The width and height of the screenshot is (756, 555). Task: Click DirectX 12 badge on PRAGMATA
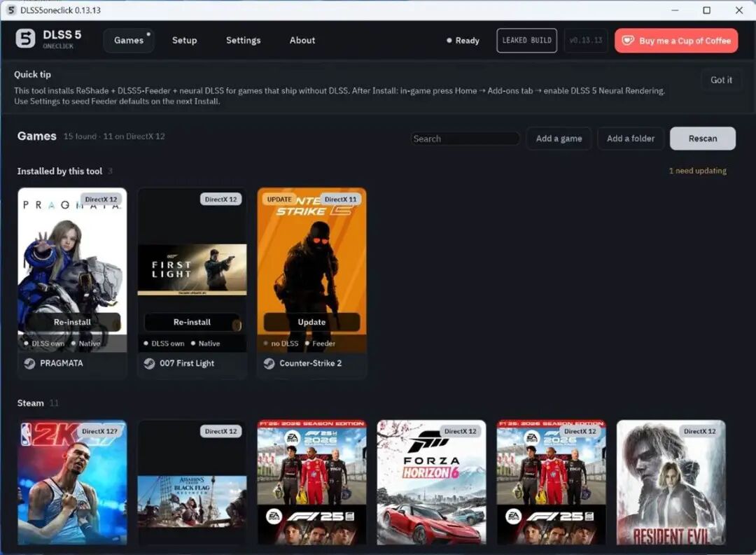point(101,199)
